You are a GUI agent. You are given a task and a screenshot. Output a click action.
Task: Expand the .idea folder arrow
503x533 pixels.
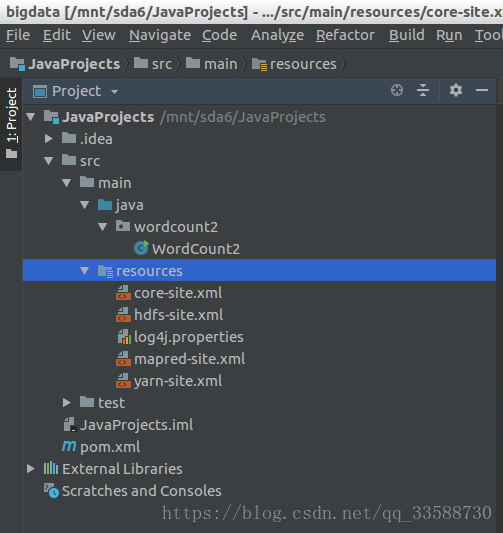click(49, 138)
